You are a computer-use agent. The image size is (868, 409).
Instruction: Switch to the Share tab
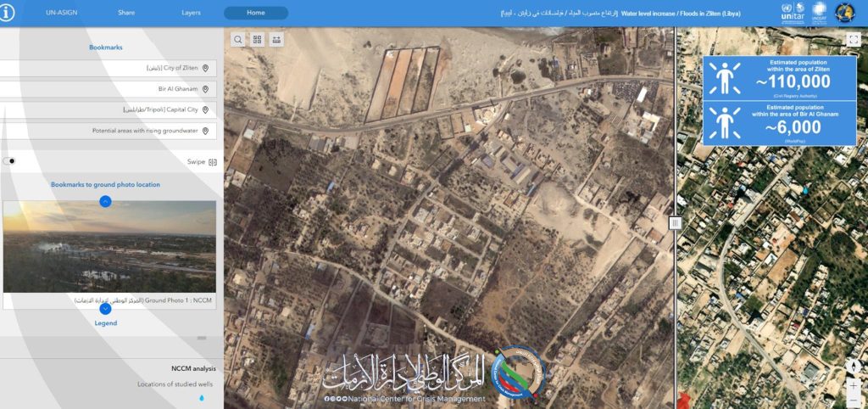126,13
